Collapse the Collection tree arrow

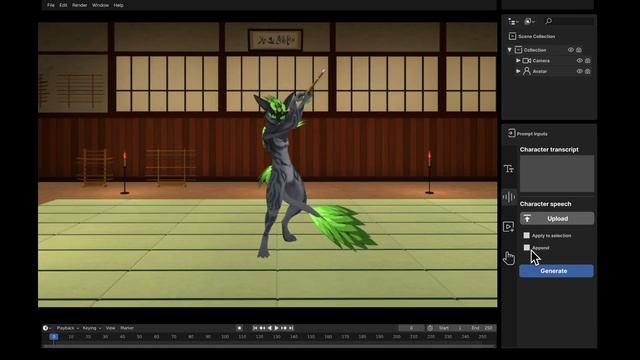(x=509, y=50)
